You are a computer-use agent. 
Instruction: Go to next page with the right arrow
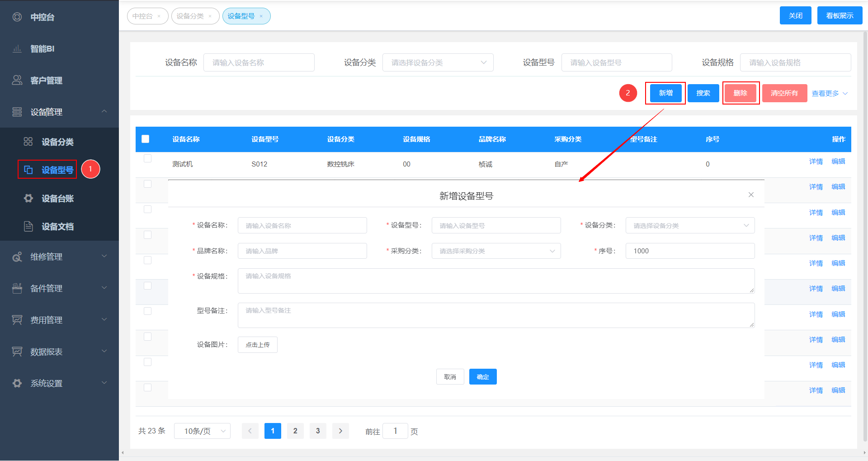point(340,431)
